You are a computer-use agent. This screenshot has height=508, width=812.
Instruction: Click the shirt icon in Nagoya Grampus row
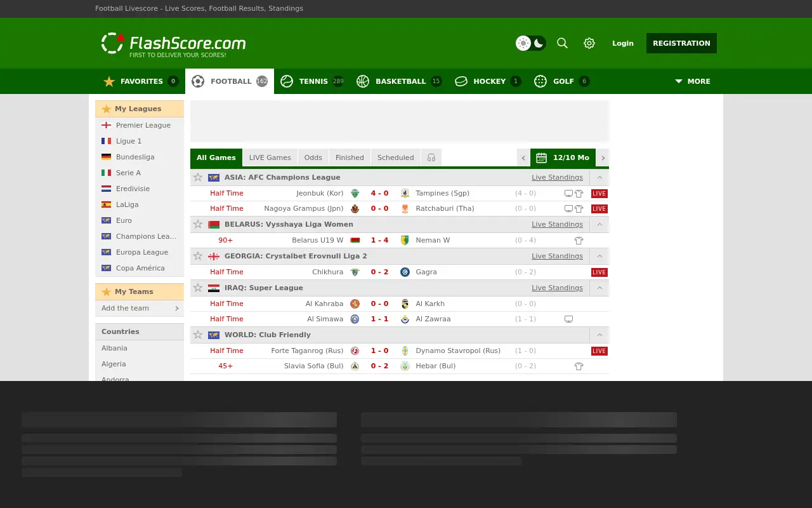579,208
